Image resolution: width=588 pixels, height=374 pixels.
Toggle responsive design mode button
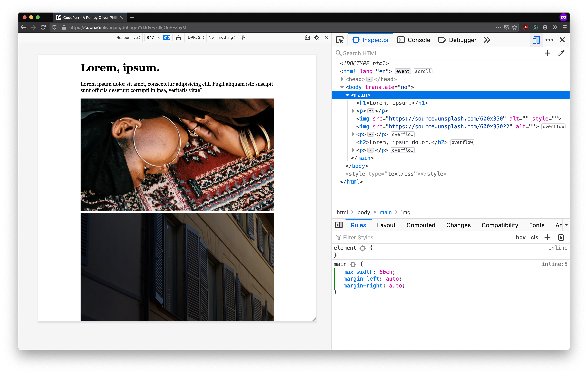point(536,40)
